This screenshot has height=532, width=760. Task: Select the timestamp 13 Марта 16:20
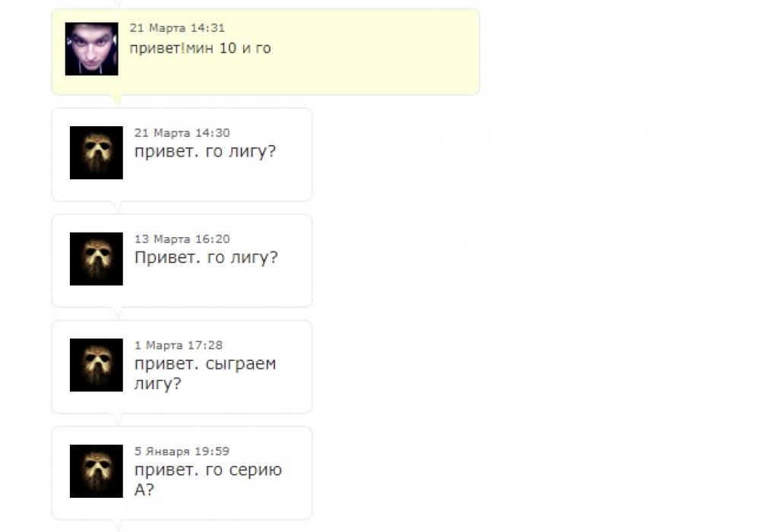point(182,239)
